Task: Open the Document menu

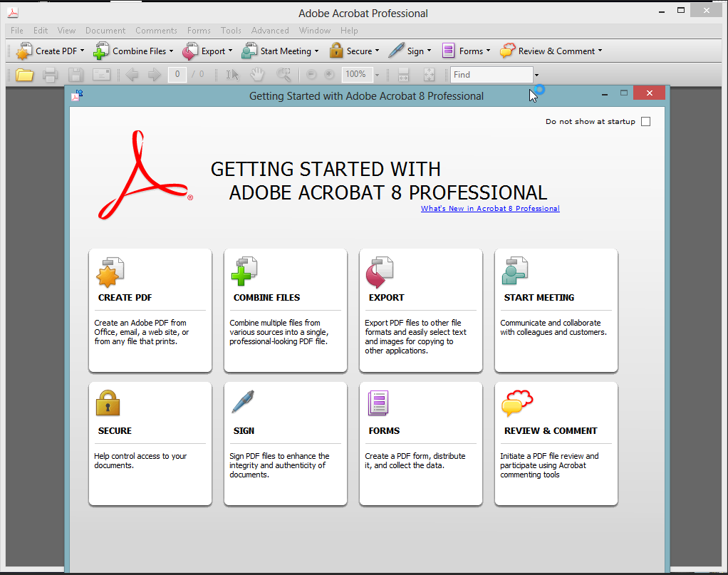Action: tap(105, 31)
